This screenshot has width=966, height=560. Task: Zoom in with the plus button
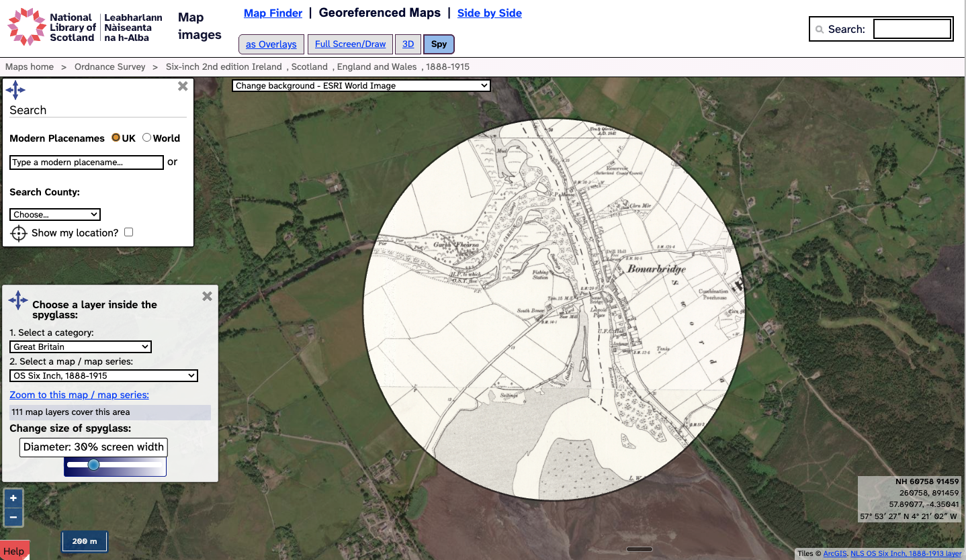coord(13,498)
